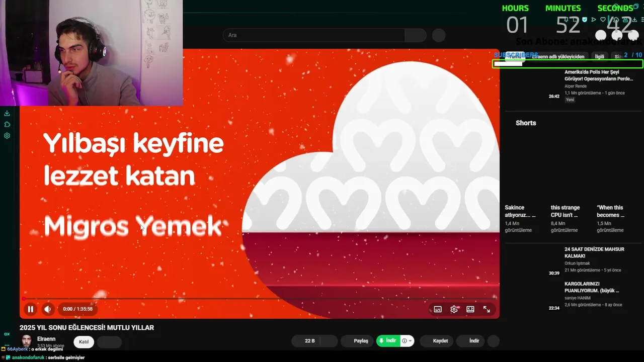
Task: Focus the Ara search field
Action: (x=314, y=35)
